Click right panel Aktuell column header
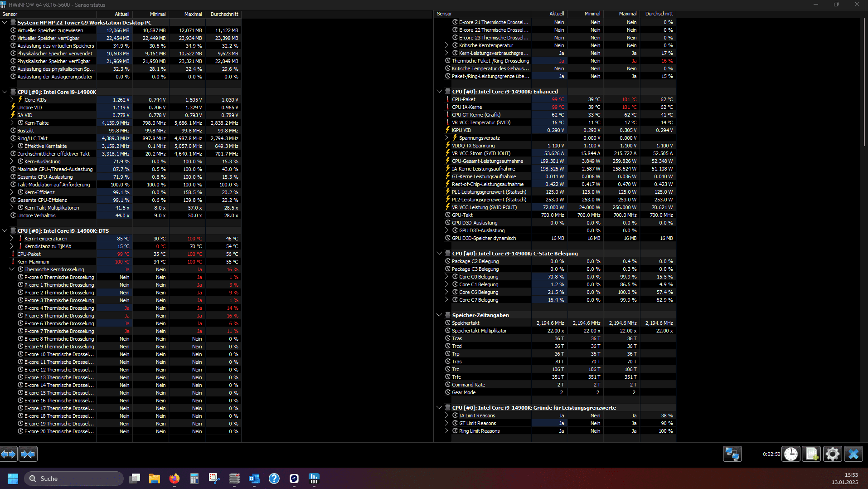The image size is (868, 489). tap(549, 14)
